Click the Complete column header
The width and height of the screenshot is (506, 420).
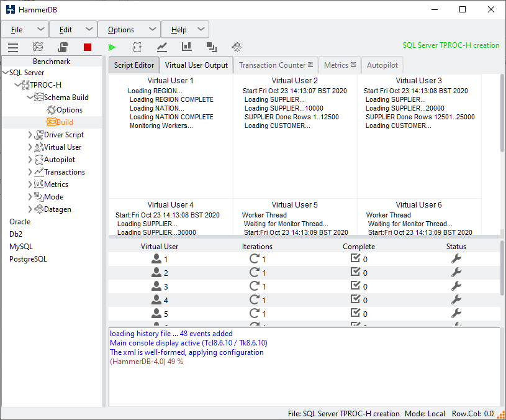coord(359,247)
